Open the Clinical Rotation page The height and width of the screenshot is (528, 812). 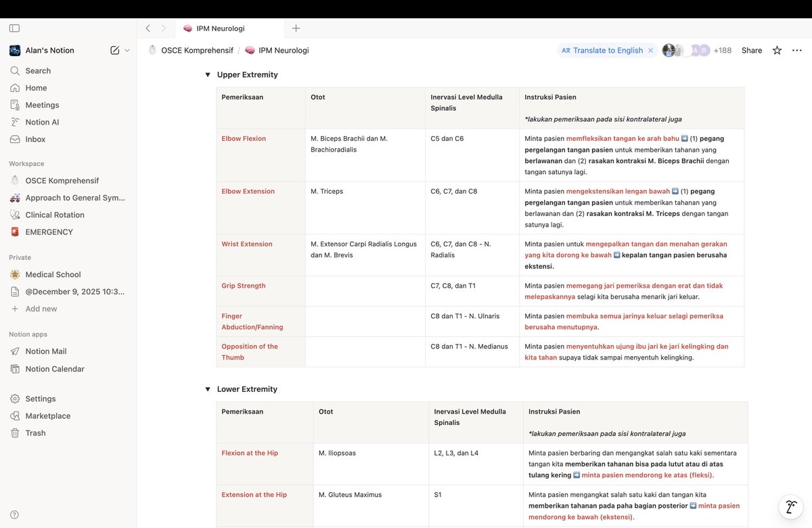[68, 215]
